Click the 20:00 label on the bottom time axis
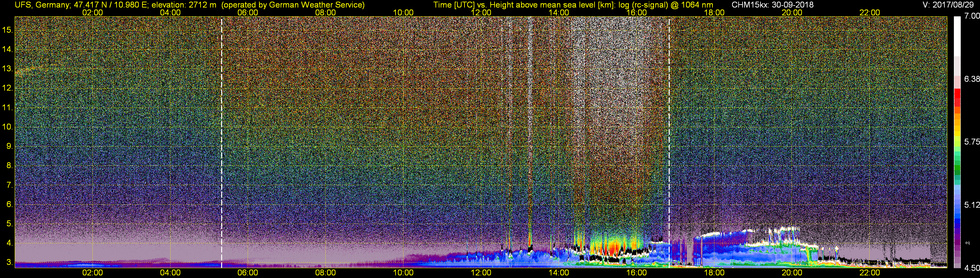 click(x=792, y=273)
